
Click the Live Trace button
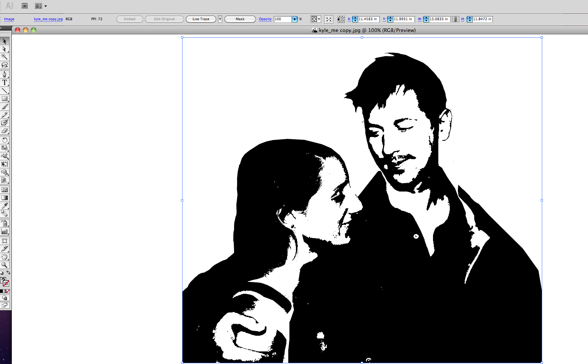tap(201, 19)
